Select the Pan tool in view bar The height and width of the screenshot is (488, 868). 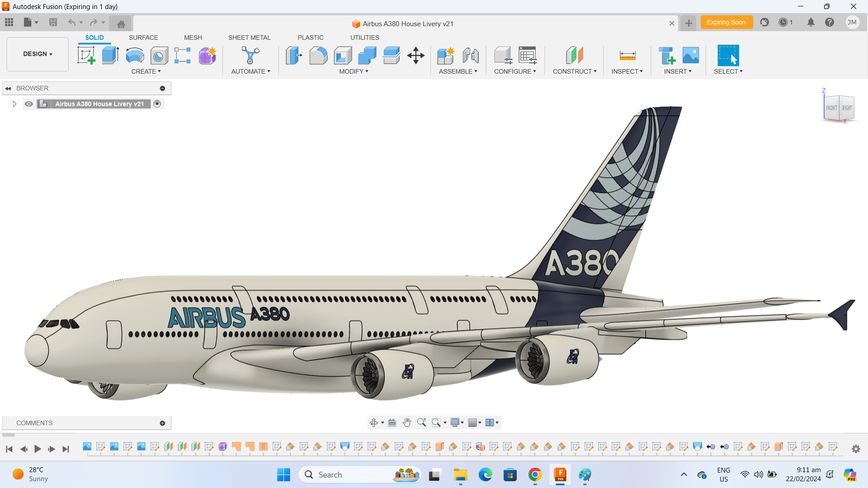point(406,422)
